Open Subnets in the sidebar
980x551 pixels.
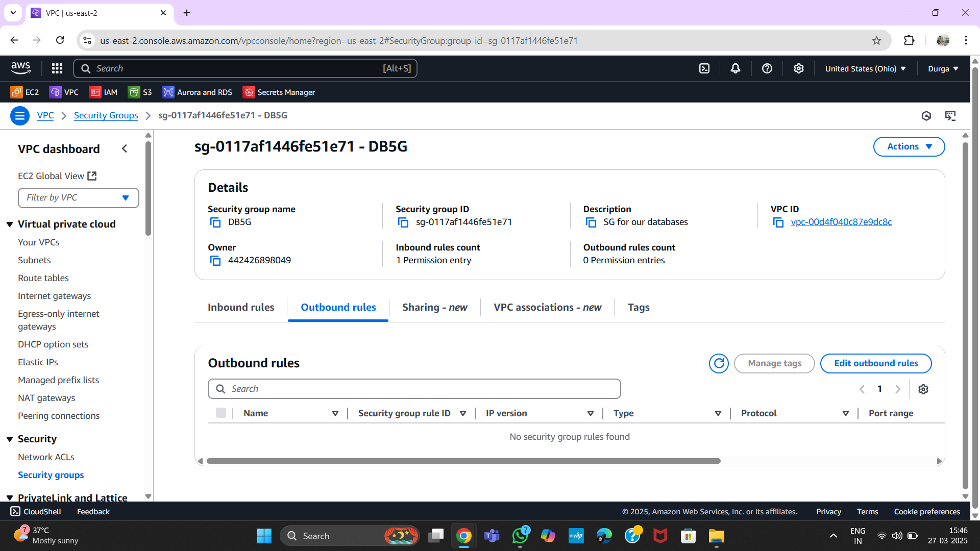[x=34, y=260]
